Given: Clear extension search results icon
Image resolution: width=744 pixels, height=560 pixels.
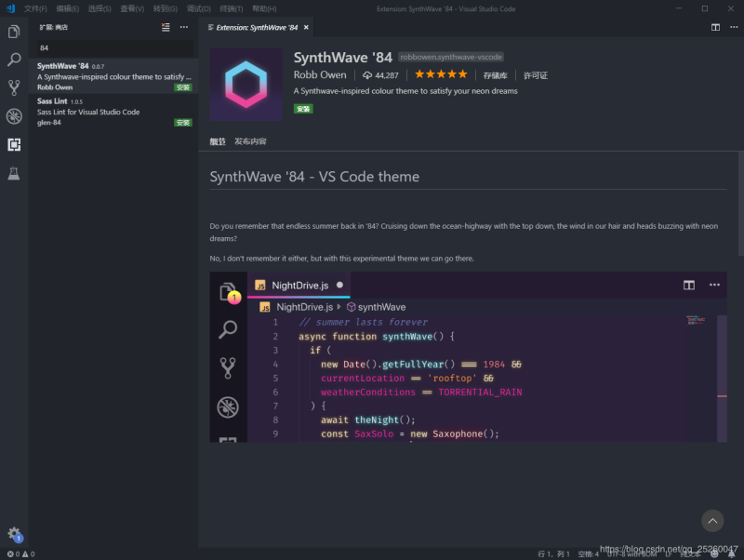Looking at the screenshot, I should click(x=166, y=28).
